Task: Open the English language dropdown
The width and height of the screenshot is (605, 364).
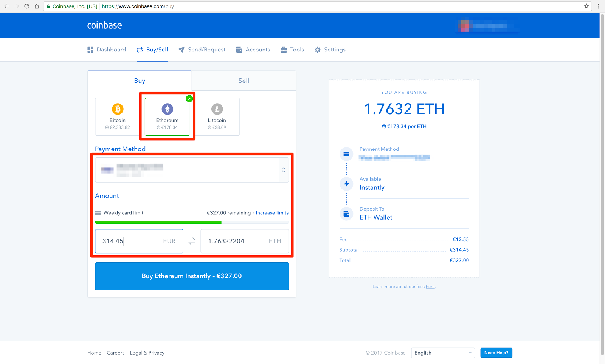Action: tap(443, 353)
